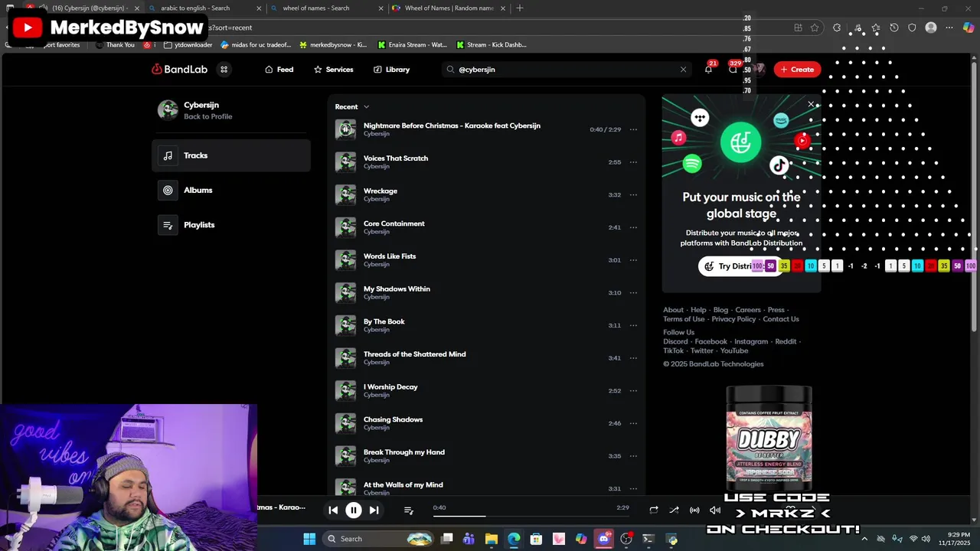Open the Instagram footer link
Image resolution: width=980 pixels, height=551 pixels.
[751, 342]
